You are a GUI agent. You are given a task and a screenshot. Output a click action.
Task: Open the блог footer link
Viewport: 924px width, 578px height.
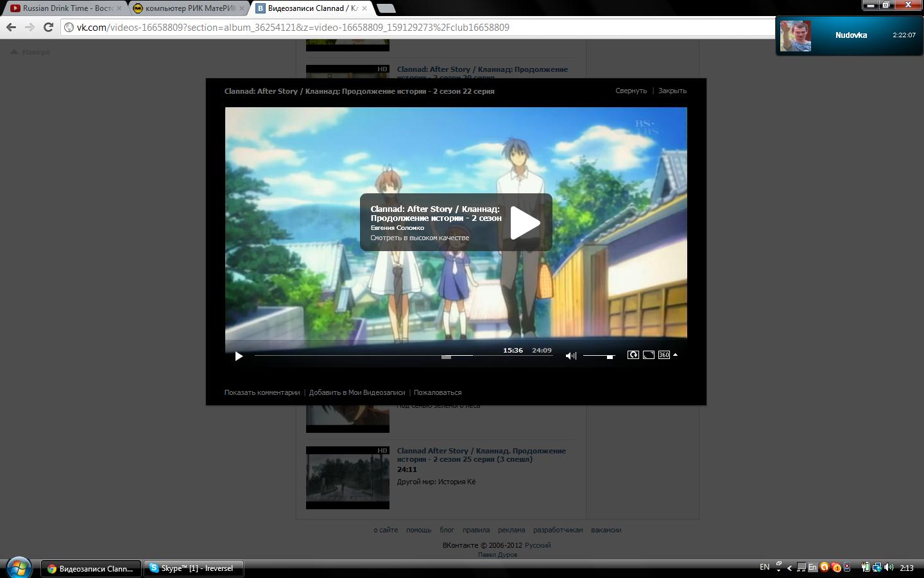coord(447,530)
